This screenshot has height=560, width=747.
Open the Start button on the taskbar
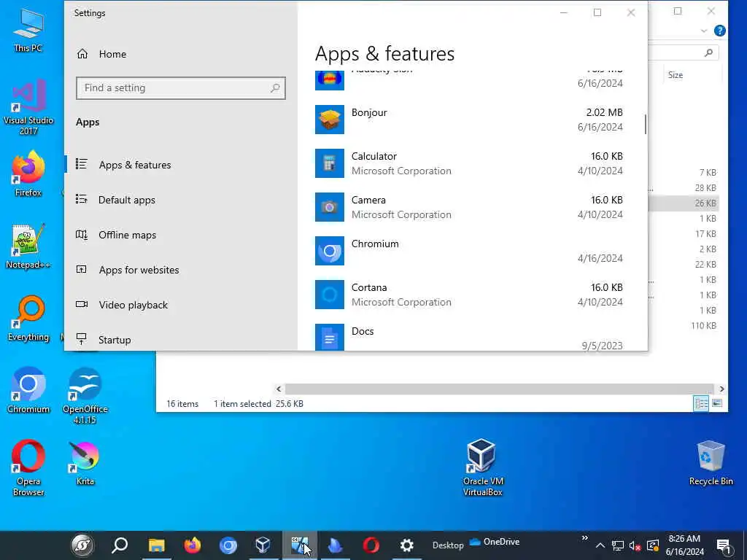(x=82, y=545)
